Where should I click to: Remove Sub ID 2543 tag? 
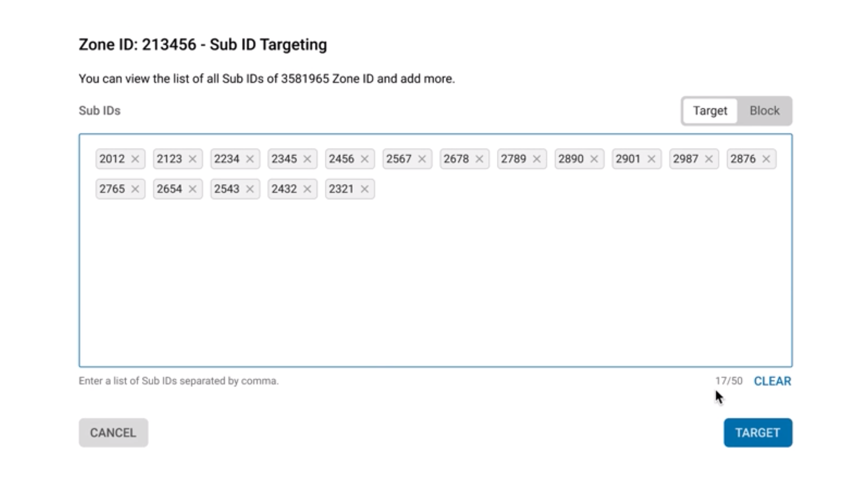point(250,188)
